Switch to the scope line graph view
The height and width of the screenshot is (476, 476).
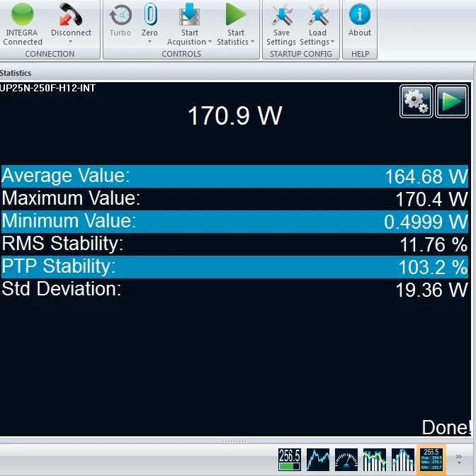[318, 458]
